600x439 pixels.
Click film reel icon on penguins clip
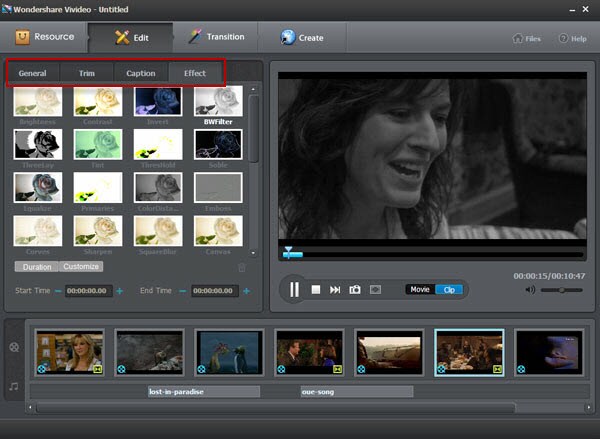(x=202, y=369)
